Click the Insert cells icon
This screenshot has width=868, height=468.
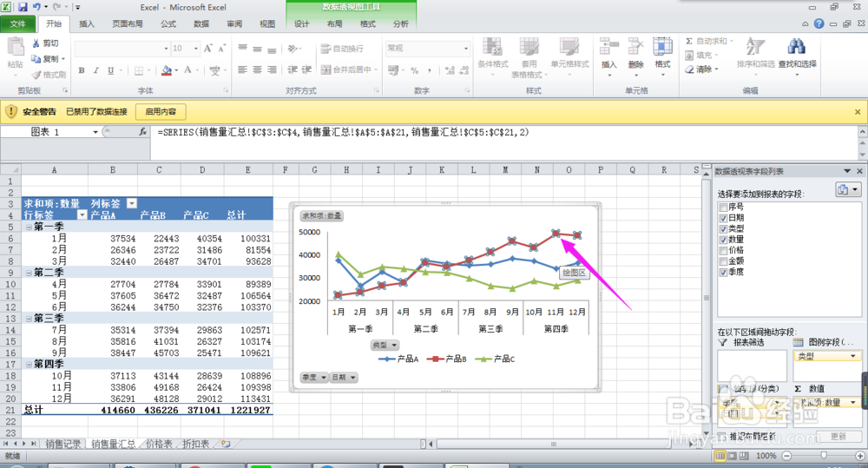[609, 48]
